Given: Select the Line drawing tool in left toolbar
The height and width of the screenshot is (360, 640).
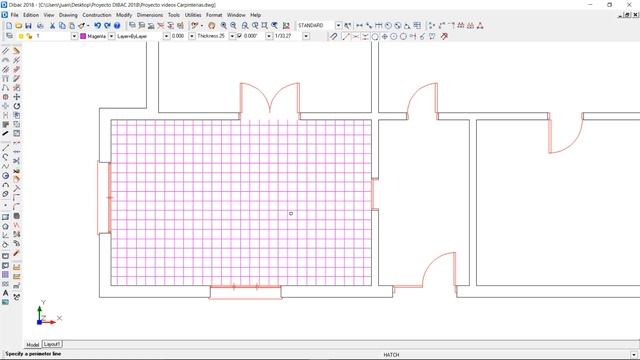Looking at the screenshot, I should (5, 147).
